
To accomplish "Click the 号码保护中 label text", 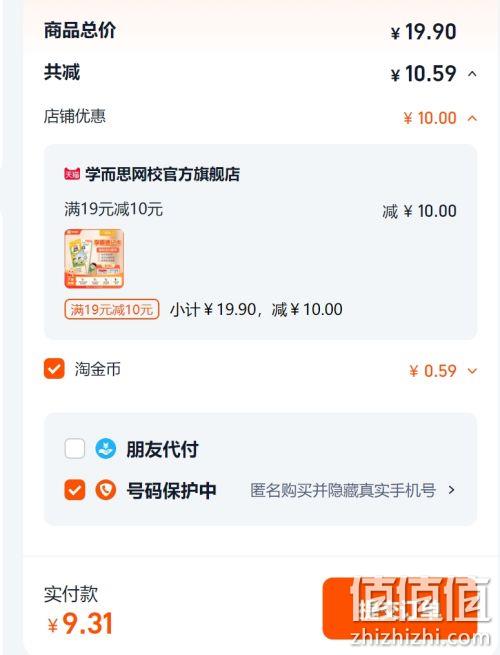I will click(171, 490).
